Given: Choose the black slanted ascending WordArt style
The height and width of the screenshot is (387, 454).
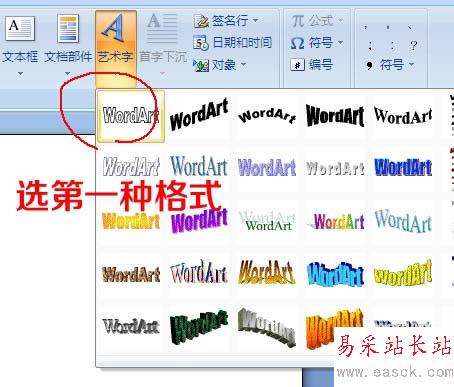Looking at the screenshot, I should coord(199,115).
